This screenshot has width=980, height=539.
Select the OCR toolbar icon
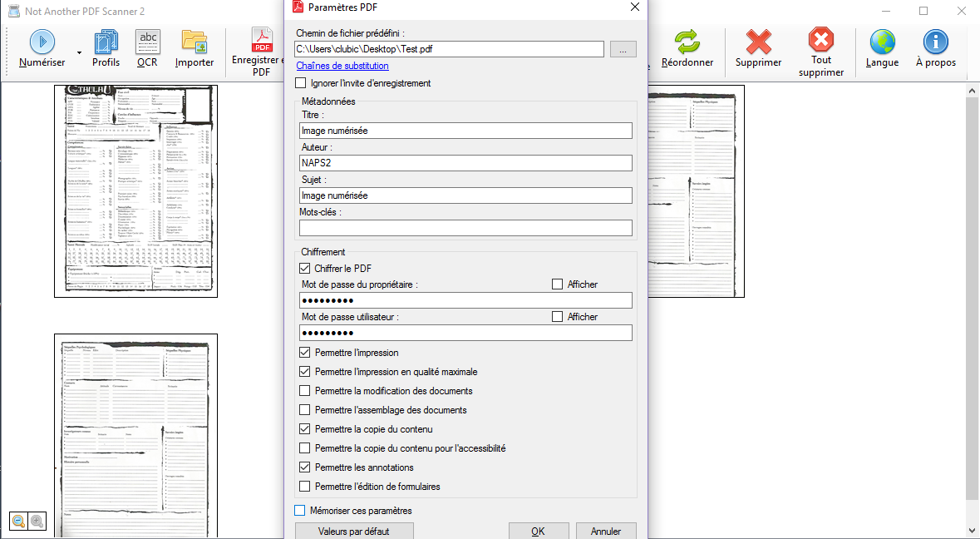click(x=147, y=40)
